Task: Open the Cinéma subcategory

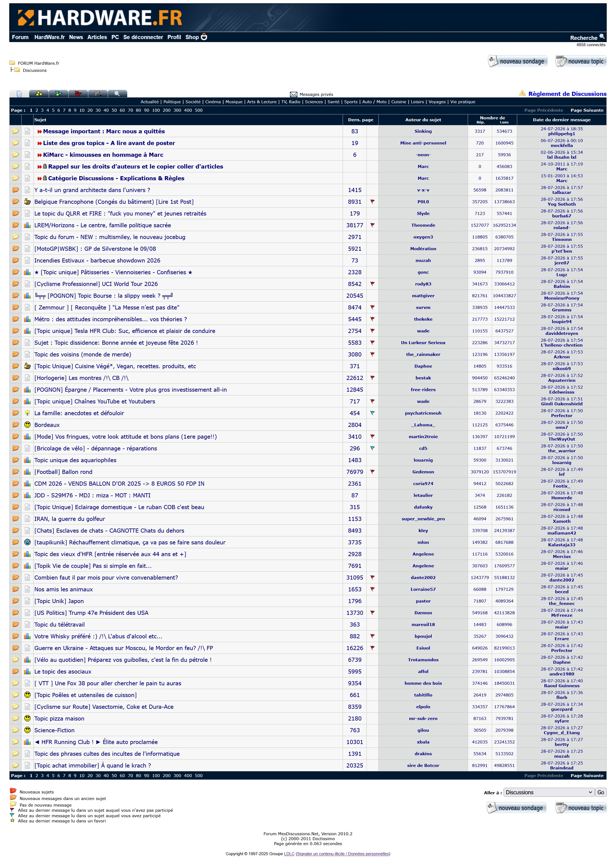Action: click(213, 102)
